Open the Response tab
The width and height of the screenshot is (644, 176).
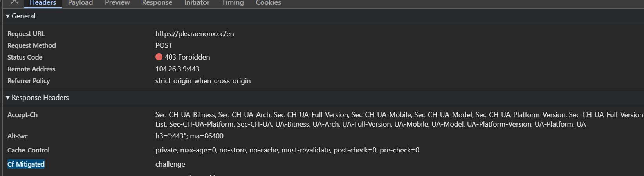point(157,3)
